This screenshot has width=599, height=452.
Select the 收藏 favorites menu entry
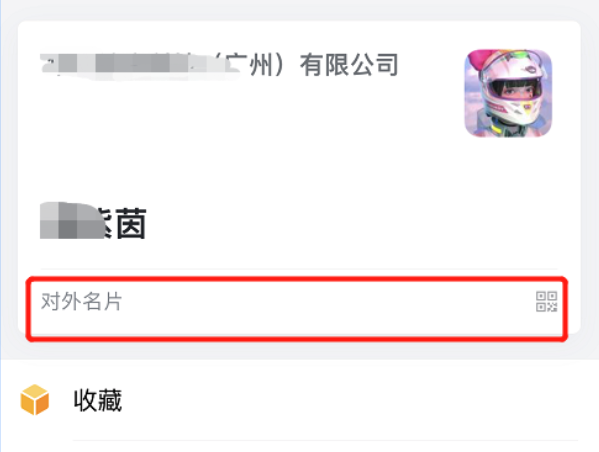tap(300, 400)
